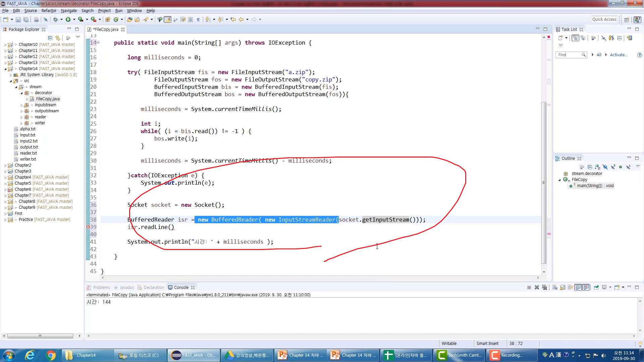Click the editor vertical scrollbar thumb

point(544,183)
